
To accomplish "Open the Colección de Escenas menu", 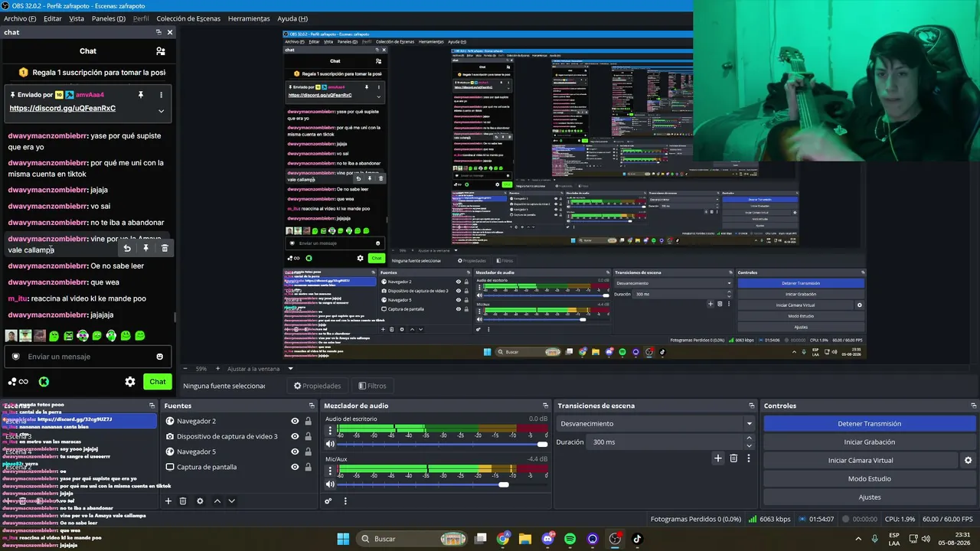I will 188,18.
